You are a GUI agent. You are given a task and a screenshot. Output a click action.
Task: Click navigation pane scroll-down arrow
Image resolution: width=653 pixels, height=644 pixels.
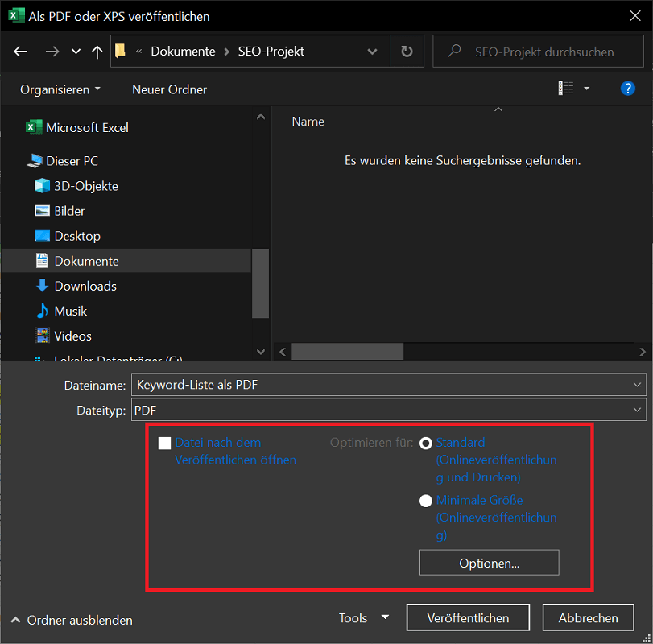tap(261, 352)
